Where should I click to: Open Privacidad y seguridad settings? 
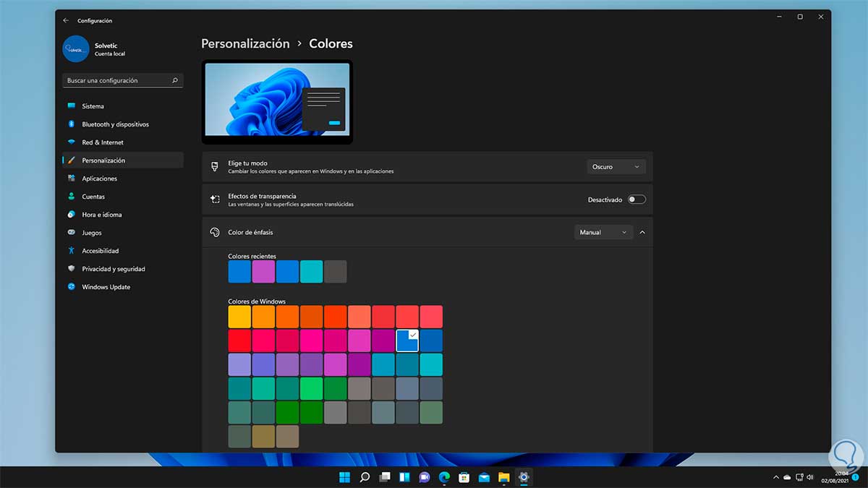point(113,269)
